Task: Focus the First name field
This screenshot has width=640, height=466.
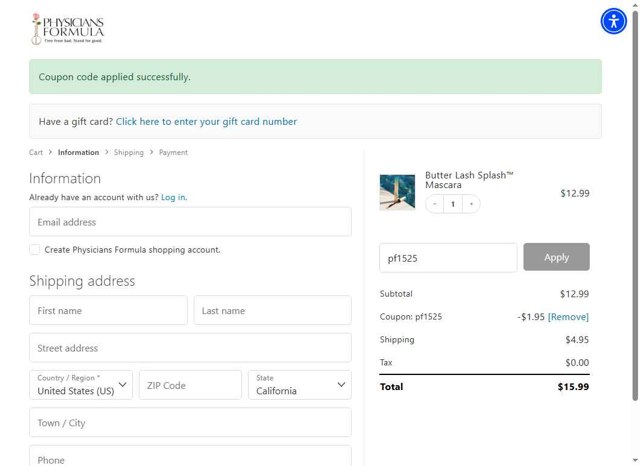Action: 108,310
